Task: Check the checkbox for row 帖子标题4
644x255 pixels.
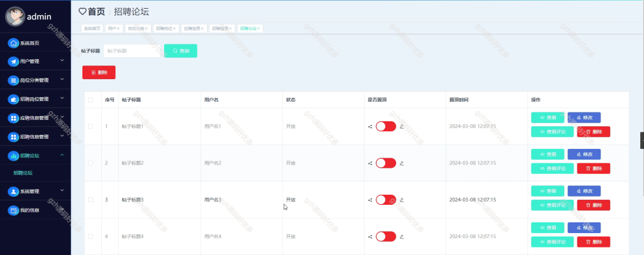Action: point(91,237)
